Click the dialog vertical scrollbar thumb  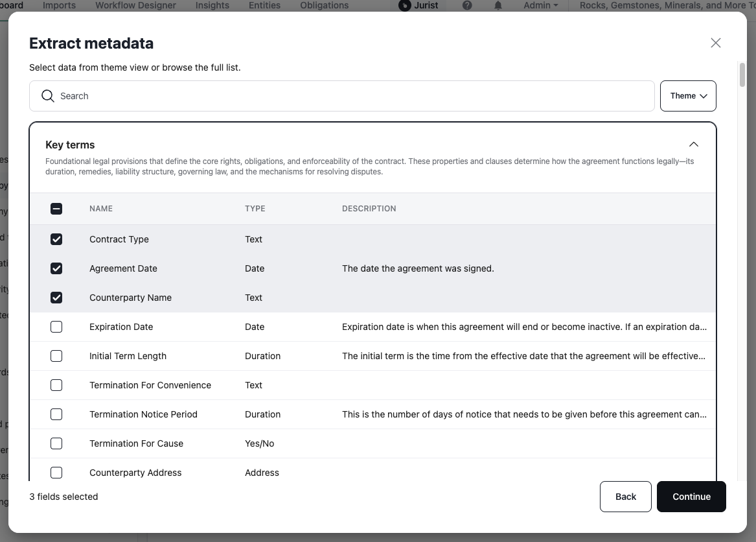tap(742, 75)
